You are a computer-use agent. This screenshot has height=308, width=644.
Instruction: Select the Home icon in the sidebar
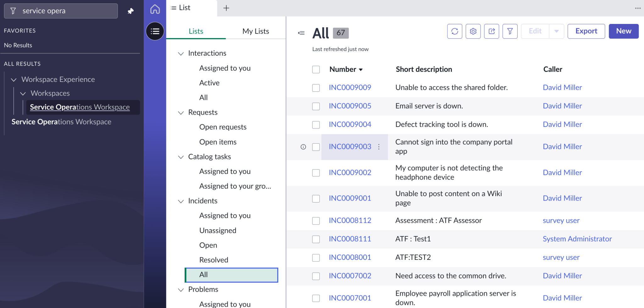(x=155, y=9)
